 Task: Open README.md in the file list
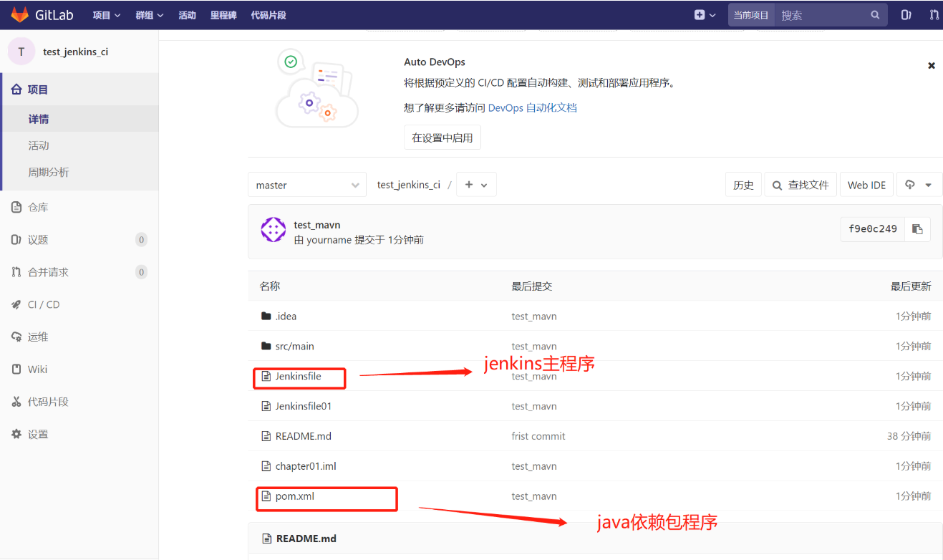tap(304, 437)
